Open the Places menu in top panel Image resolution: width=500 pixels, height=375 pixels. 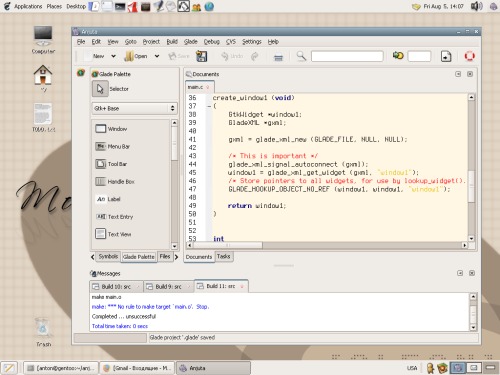54,6
